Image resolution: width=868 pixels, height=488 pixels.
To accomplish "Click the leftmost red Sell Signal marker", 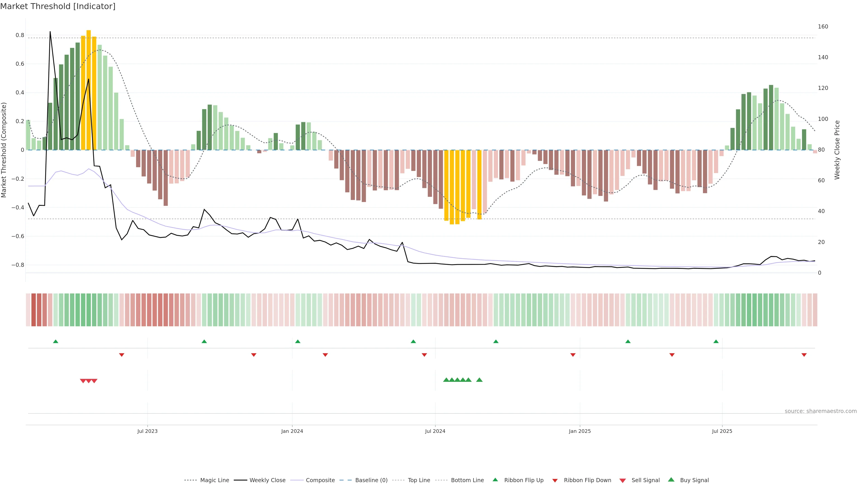I will click(x=83, y=381).
